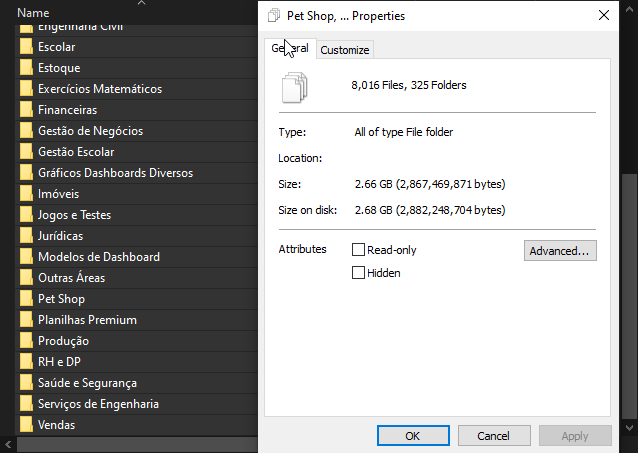Click the Size value '2.66 GB (2,867,469,871 bytes)'

tap(430, 184)
